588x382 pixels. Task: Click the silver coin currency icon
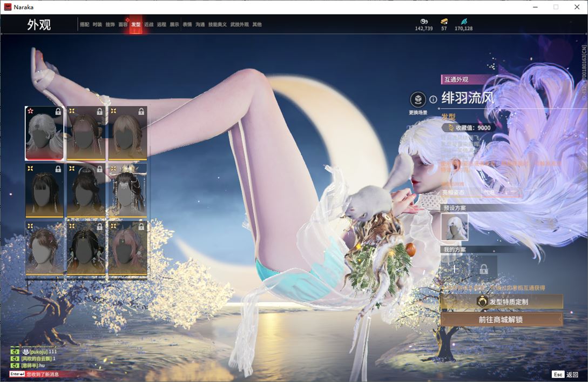click(x=424, y=21)
